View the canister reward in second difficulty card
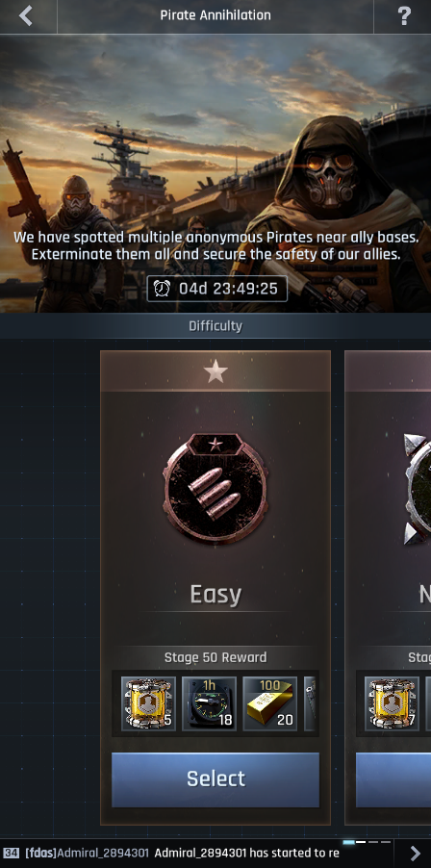 (x=392, y=703)
